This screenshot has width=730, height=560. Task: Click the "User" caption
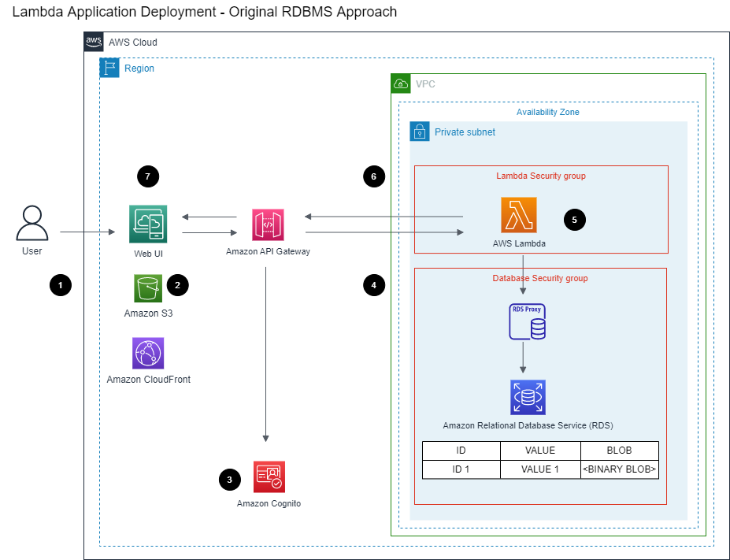point(32,251)
